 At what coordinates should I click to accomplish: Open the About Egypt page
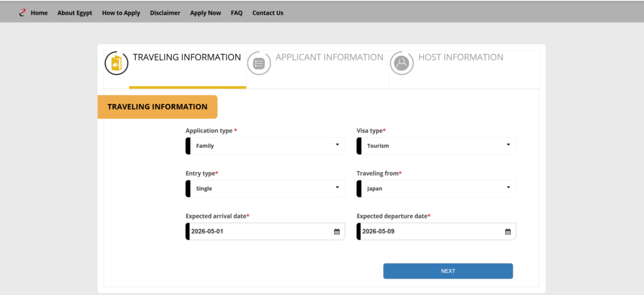75,13
